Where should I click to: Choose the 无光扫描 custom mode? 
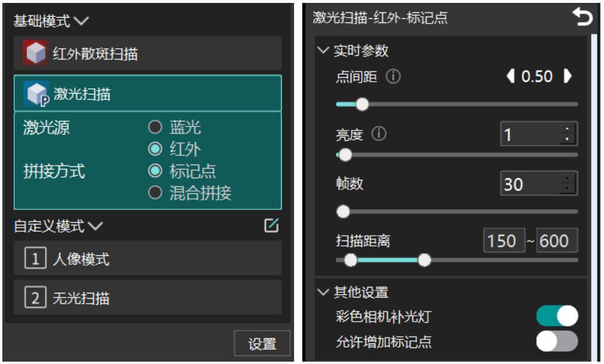148,297
